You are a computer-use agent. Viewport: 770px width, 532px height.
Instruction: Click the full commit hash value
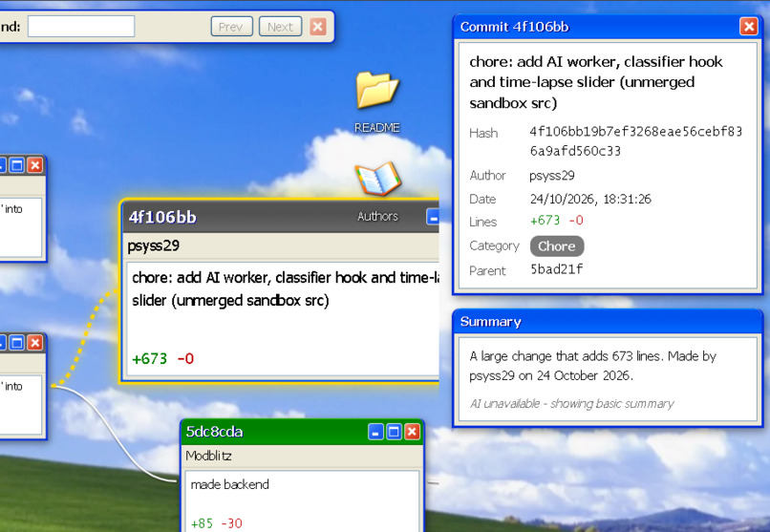(x=636, y=140)
